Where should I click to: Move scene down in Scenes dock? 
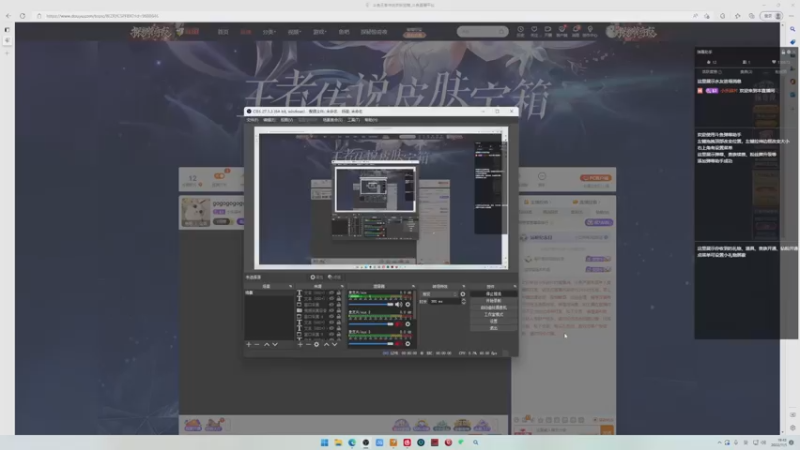tap(275, 344)
